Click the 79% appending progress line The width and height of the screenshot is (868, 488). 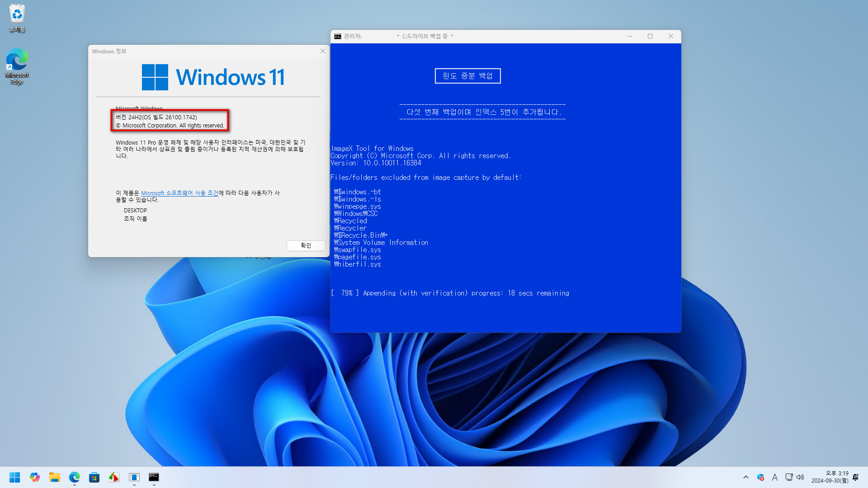click(x=450, y=293)
